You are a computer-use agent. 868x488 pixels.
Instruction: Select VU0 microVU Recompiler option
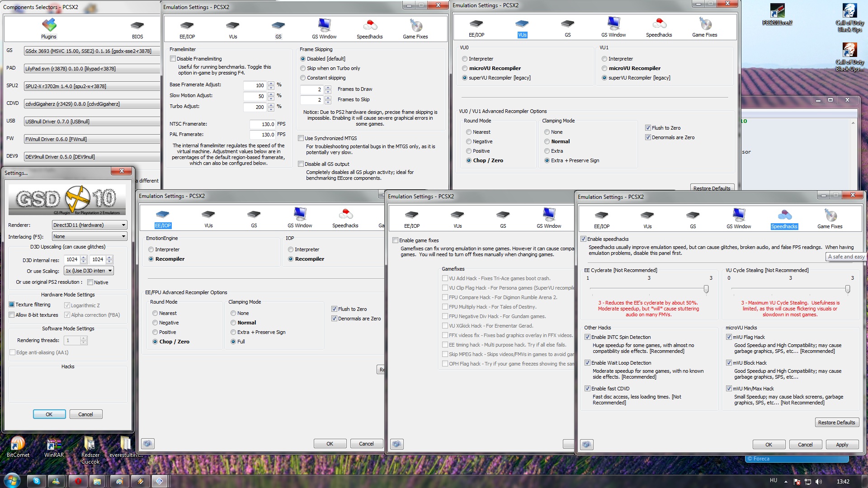pos(465,68)
